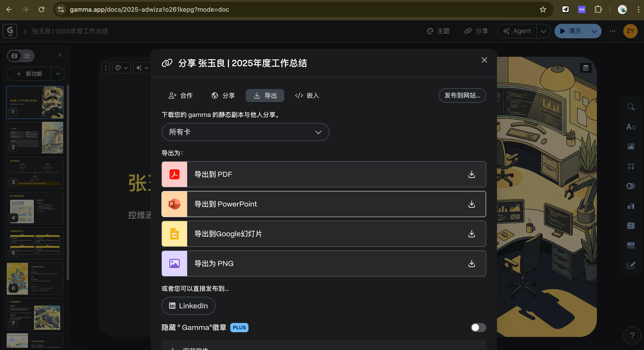Switch to the 分享 tab in dialog
644x350 pixels.
tap(223, 95)
